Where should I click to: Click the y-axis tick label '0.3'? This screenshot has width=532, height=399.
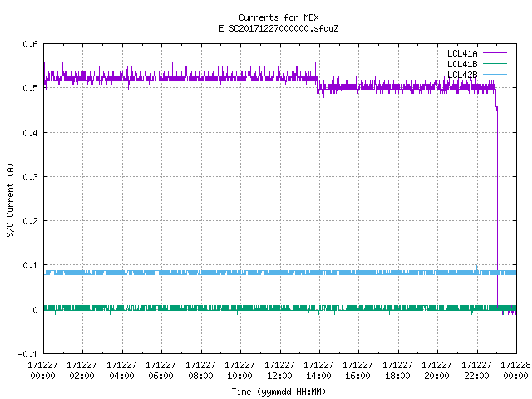pos(30,177)
